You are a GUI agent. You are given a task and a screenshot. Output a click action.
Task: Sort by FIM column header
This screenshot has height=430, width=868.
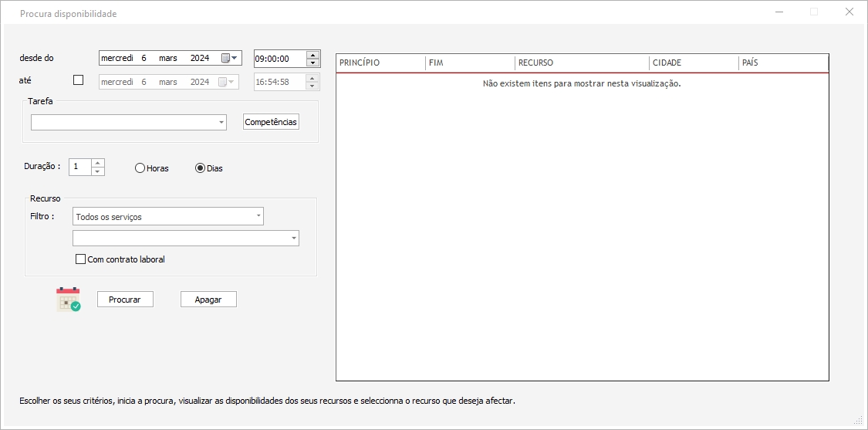point(470,63)
